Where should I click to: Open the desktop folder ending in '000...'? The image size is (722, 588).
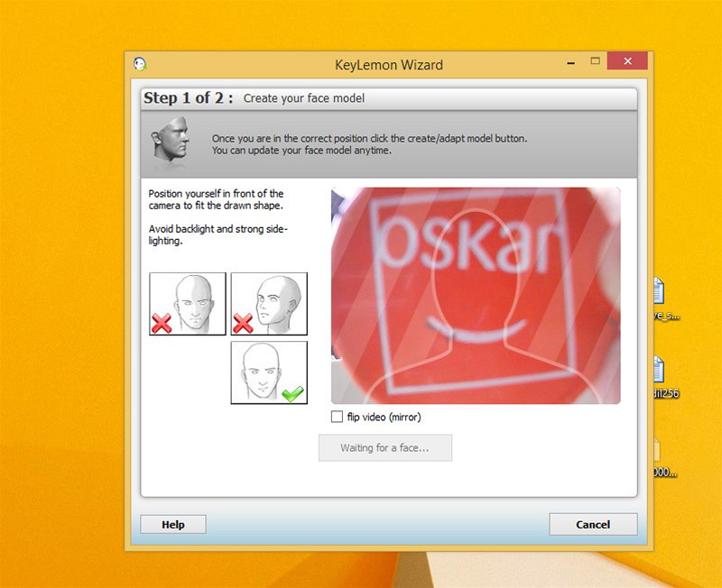click(657, 451)
